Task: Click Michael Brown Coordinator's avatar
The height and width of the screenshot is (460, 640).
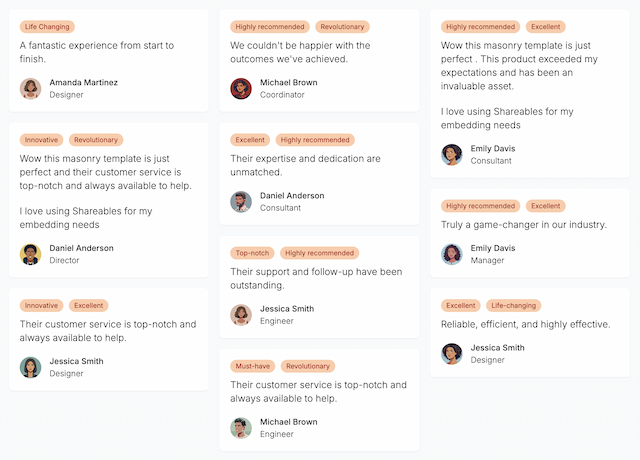Action: [241, 88]
